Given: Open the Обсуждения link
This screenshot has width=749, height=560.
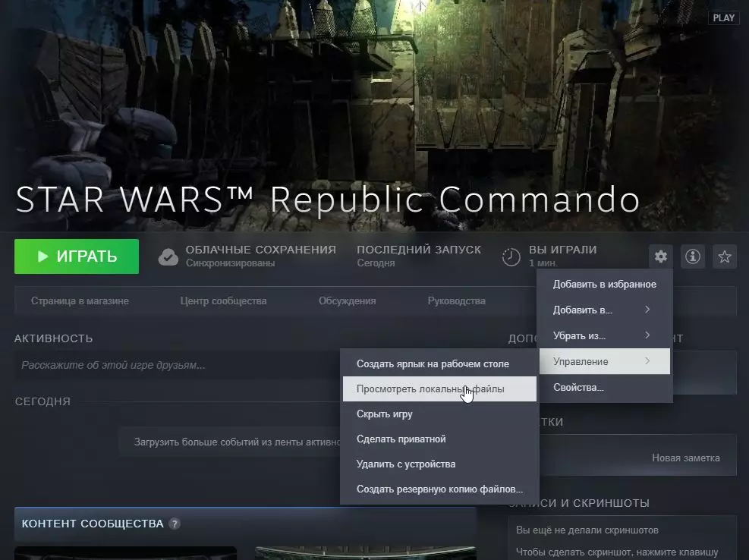Looking at the screenshot, I should coord(348,301).
